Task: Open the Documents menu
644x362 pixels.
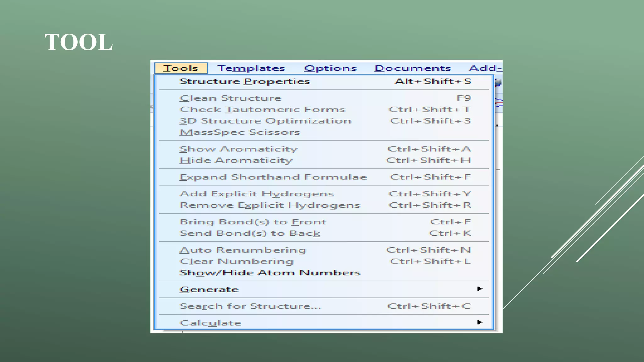Action: tap(413, 68)
